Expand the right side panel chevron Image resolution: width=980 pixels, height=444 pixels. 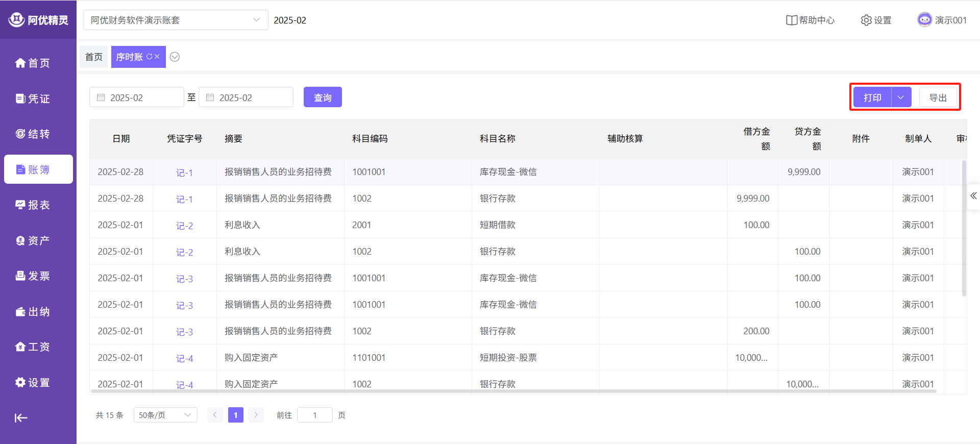point(973,196)
